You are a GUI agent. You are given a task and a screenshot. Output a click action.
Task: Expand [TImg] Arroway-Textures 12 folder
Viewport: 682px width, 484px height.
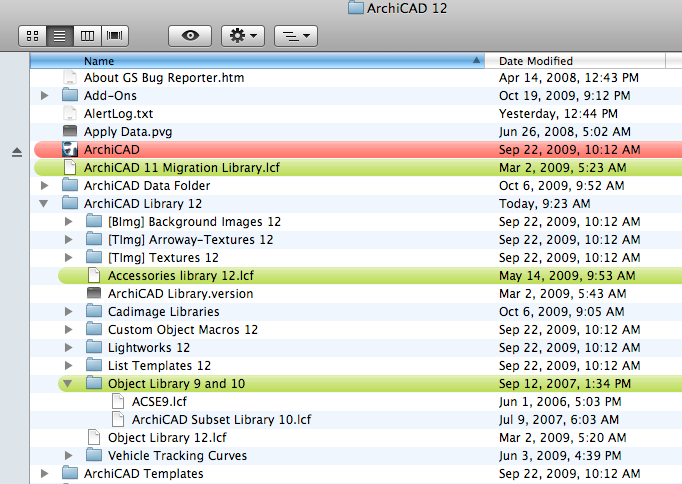coord(68,240)
